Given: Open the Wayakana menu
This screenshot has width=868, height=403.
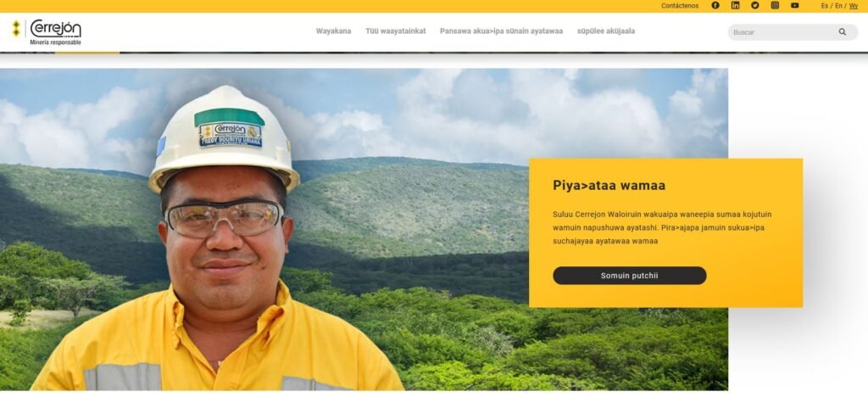Looking at the screenshot, I should click(x=333, y=31).
